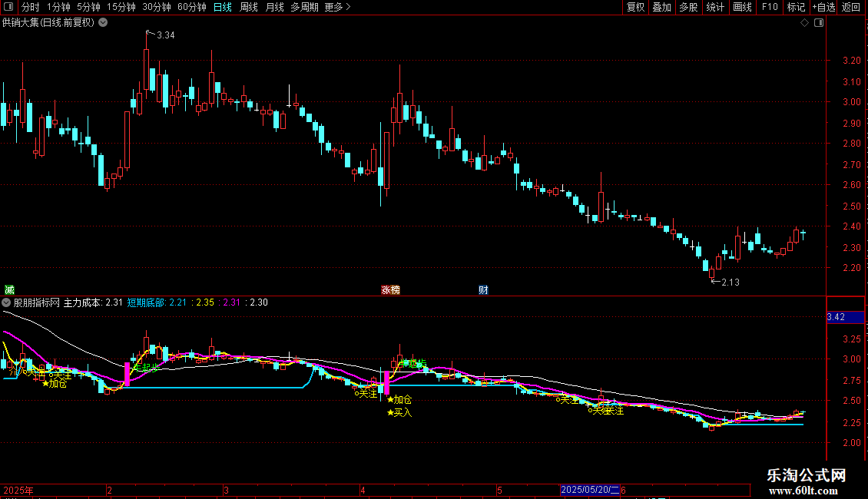The image size is (868, 499).
Task: Select the 5分钟 period tab
Action: 88,7
